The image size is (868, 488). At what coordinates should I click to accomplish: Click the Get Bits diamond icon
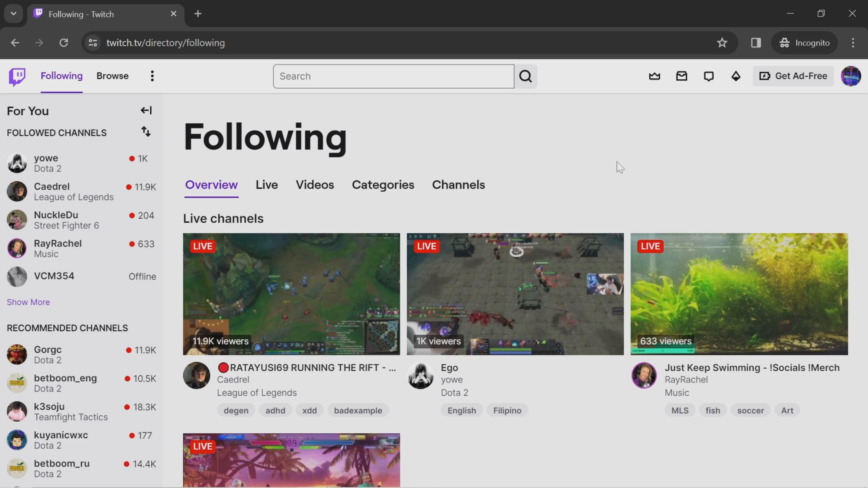point(736,76)
